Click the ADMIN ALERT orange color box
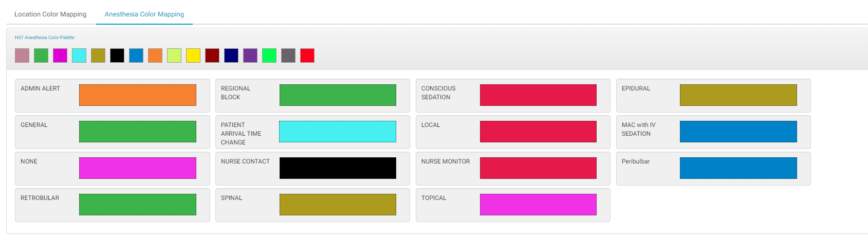This screenshot has height=238, width=868. pyautogui.click(x=138, y=95)
